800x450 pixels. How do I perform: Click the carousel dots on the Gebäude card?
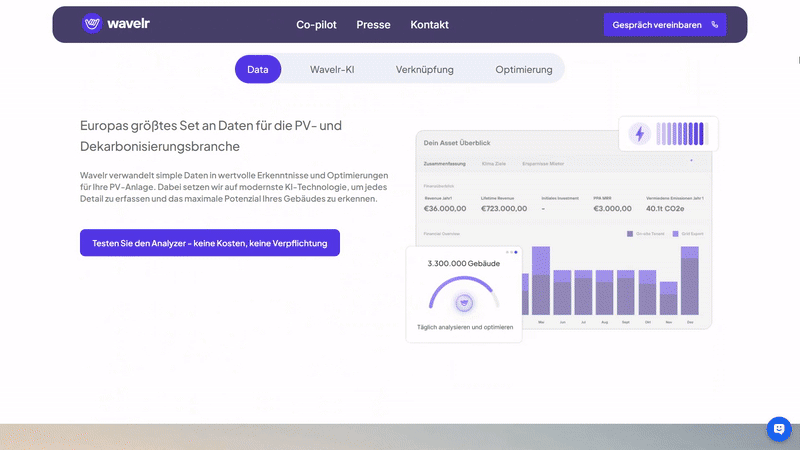point(512,252)
